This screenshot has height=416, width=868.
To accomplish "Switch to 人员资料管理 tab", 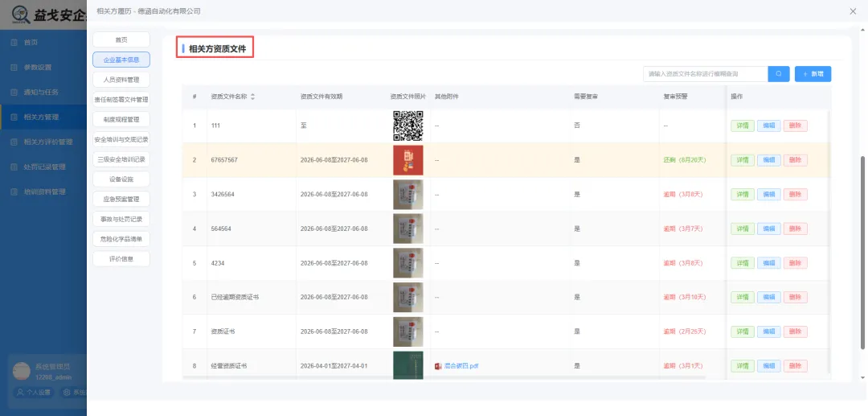I will [121, 80].
